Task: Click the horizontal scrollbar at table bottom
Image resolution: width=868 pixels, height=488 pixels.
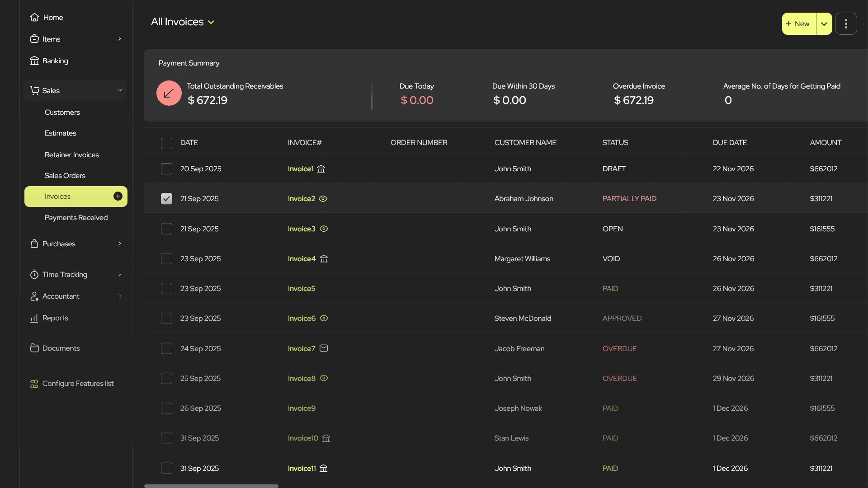Action: [211, 486]
